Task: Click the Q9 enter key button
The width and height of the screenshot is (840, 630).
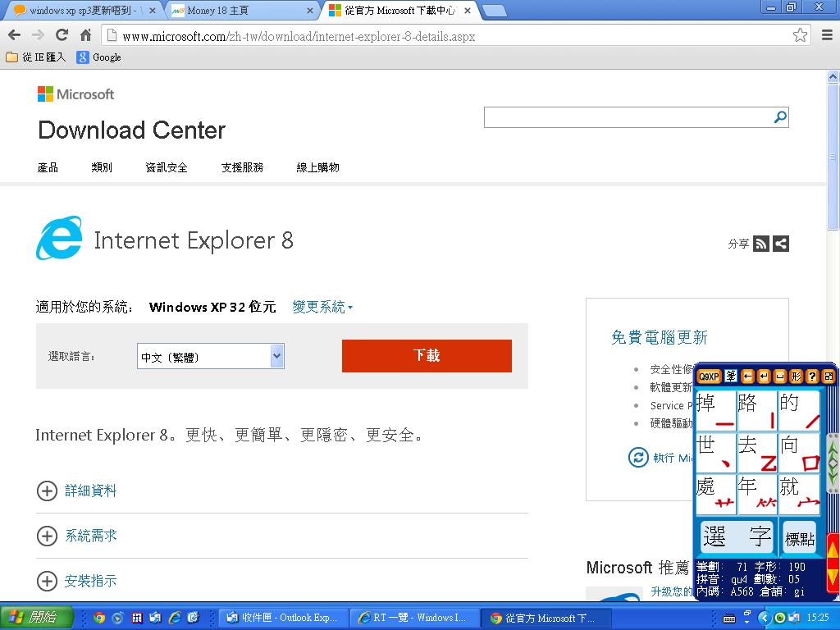Action: pyautogui.click(x=764, y=377)
